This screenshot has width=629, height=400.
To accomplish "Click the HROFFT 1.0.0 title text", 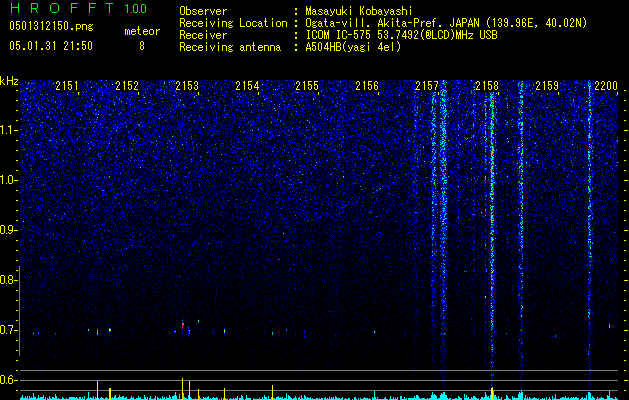I will (x=78, y=8).
